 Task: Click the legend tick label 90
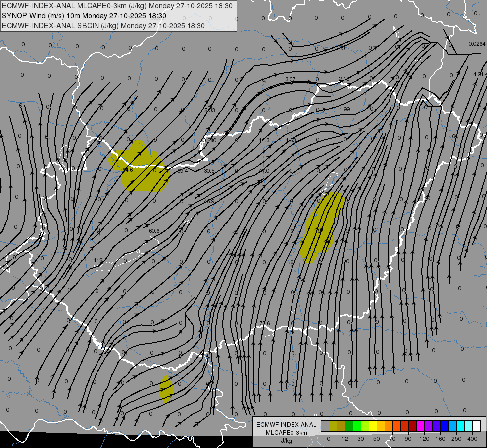[x=408, y=439]
